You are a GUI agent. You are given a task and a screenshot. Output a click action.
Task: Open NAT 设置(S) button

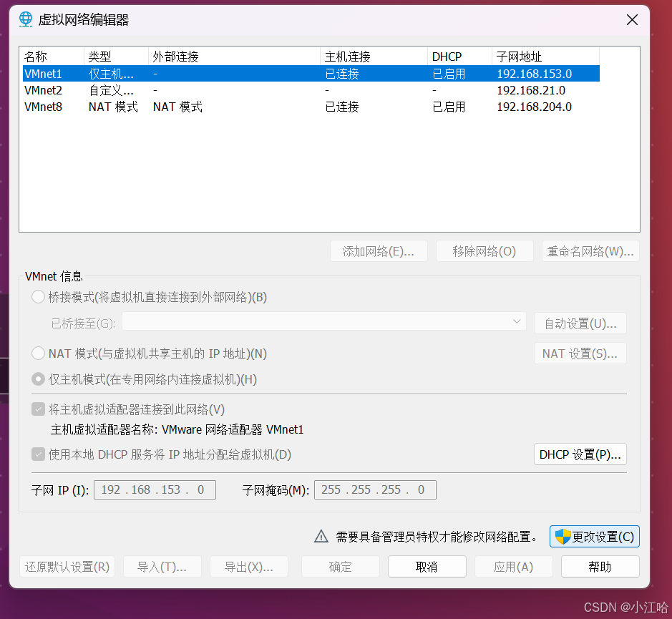click(x=580, y=354)
